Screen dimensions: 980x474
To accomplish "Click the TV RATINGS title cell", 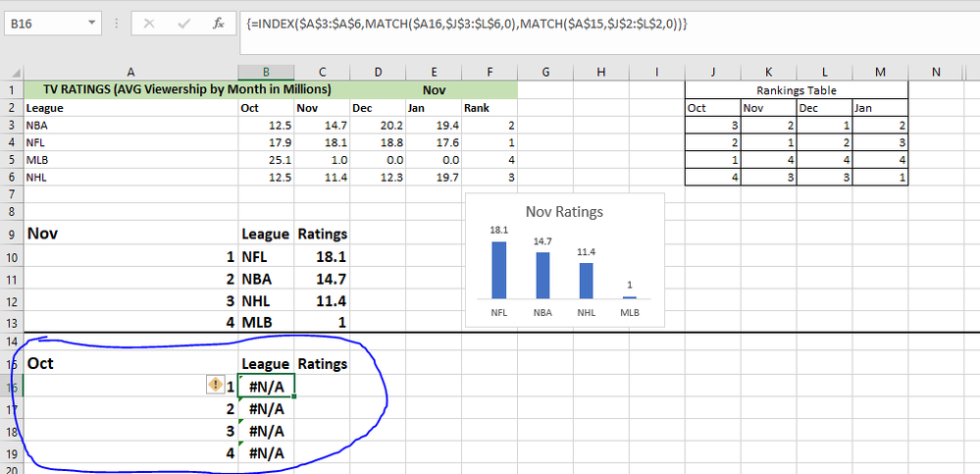I will [187, 90].
